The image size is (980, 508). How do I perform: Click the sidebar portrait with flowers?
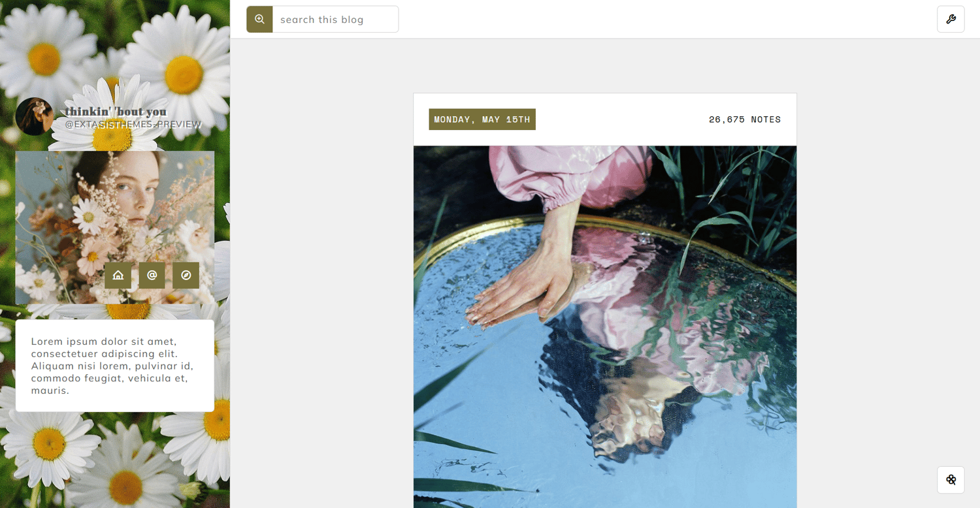[115, 228]
